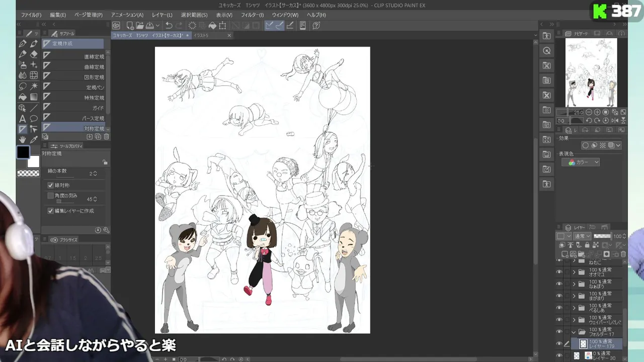Screen dimensions: 644x362
Task: Hide the べるしあ folder with eye icon
Action: tap(559, 308)
